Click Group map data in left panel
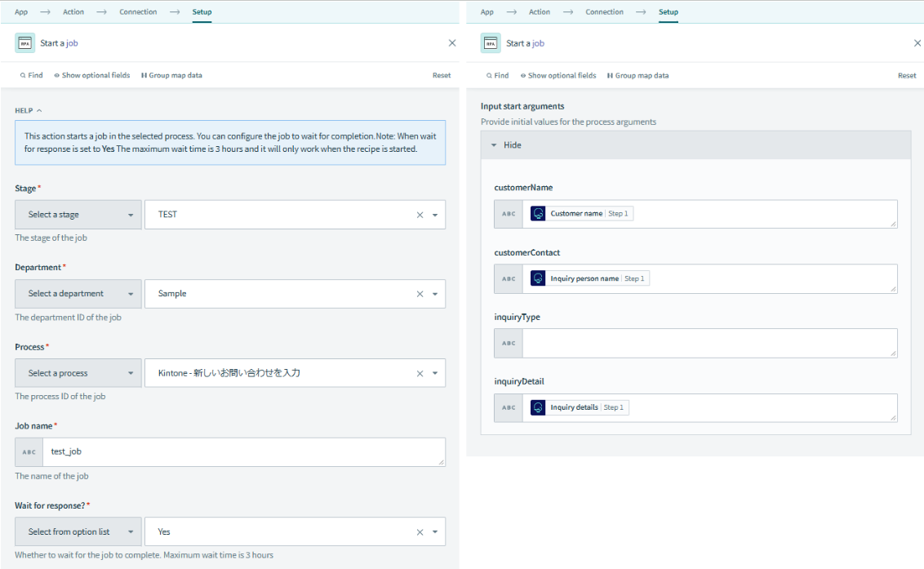The width and height of the screenshot is (924, 569). click(171, 75)
